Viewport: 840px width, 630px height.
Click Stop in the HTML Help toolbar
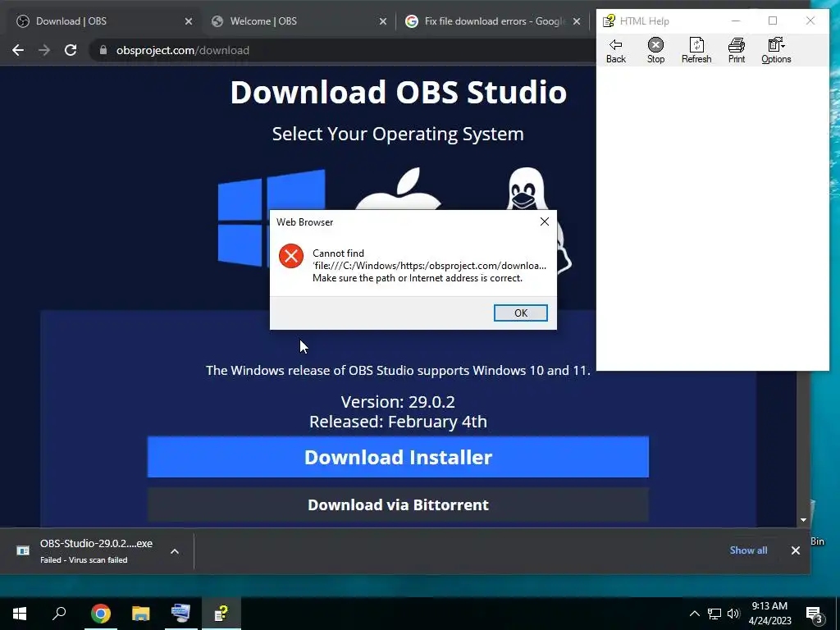coord(655,50)
